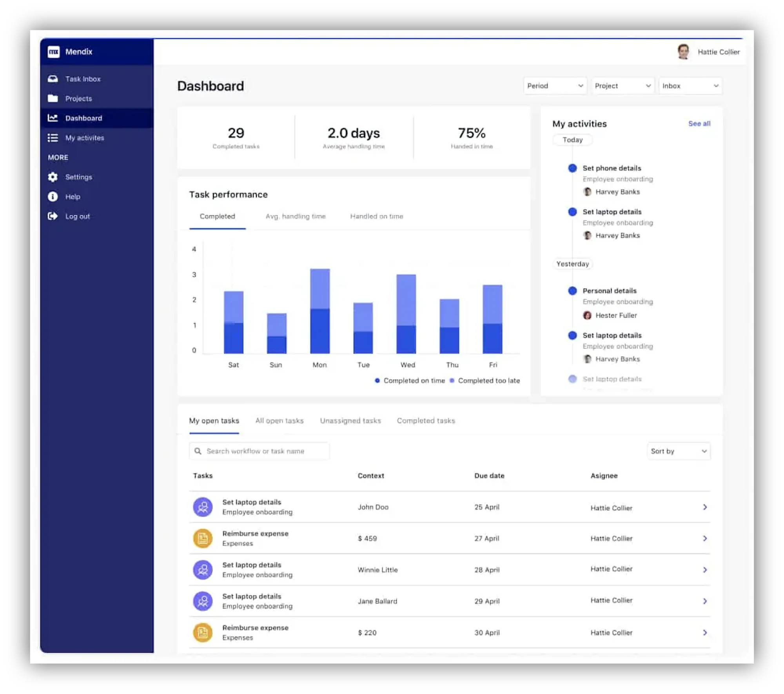
Task: Open the Period dropdown
Action: coord(555,86)
